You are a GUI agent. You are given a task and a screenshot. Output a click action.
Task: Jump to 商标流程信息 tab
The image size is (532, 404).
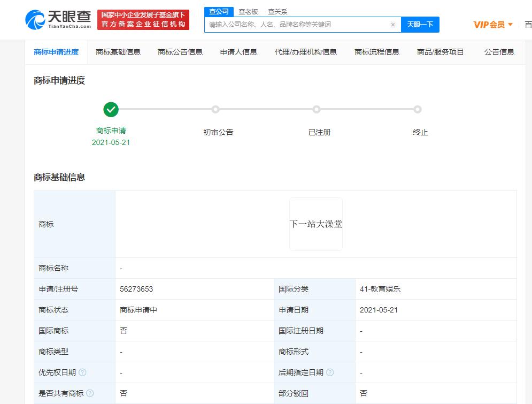(377, 52)
